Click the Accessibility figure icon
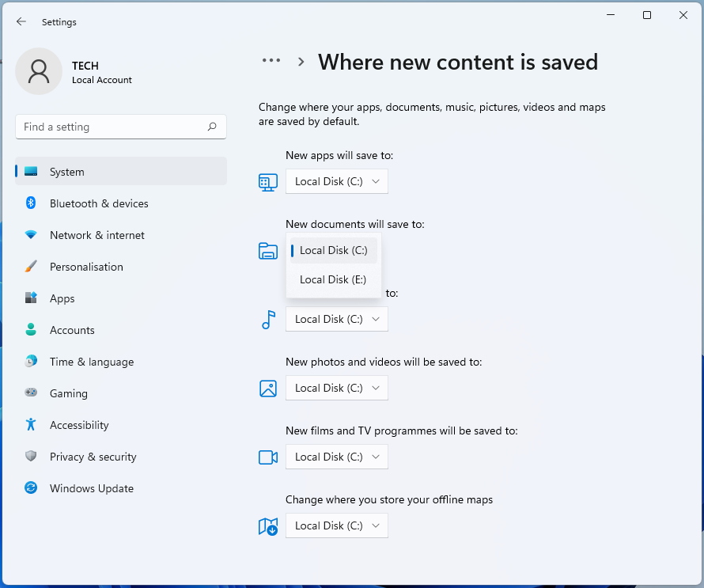Image resolution: width=704 pixels, height=588 pixels. point(31,424)
